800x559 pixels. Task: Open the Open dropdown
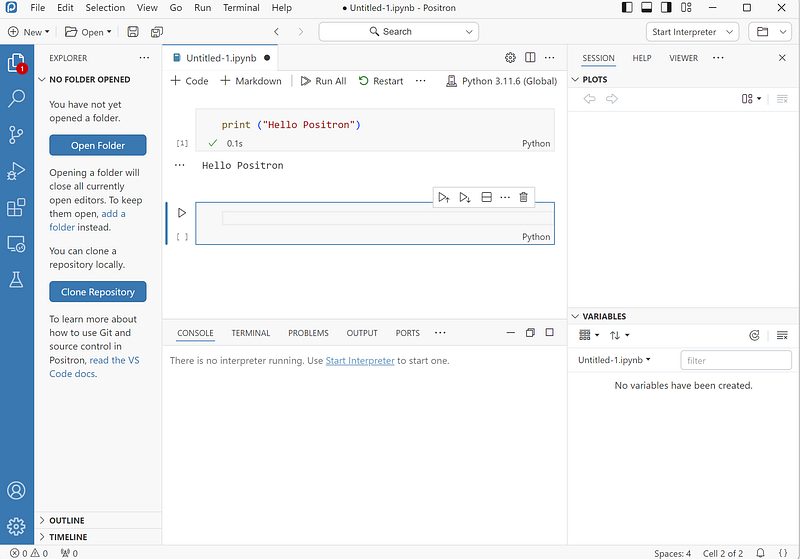(x=88, y=32)
